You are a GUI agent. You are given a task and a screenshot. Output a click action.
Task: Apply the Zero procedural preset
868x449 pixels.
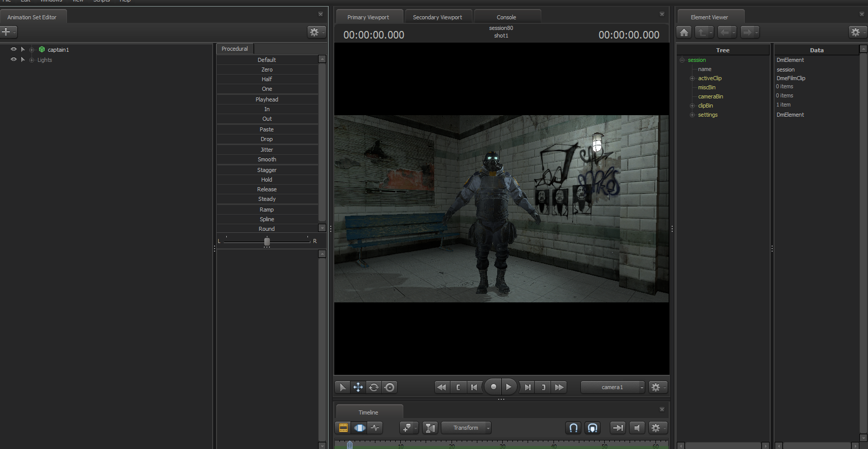(x=267, y=70)
